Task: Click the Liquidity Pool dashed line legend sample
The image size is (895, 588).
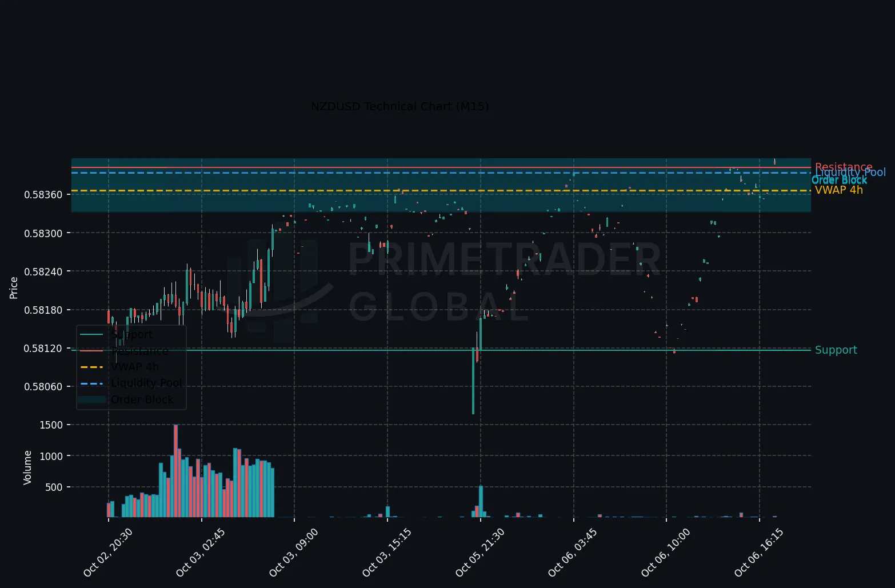Action: tap(93, 383)
